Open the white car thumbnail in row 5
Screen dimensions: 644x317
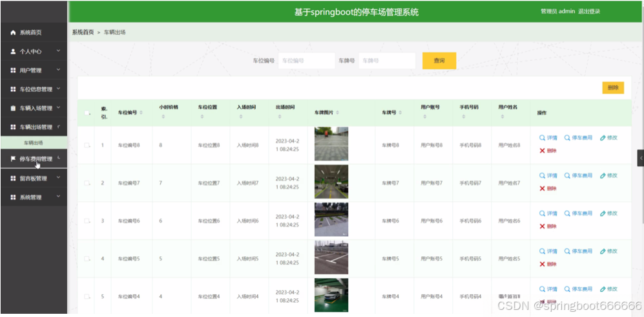tap(331, 295)
